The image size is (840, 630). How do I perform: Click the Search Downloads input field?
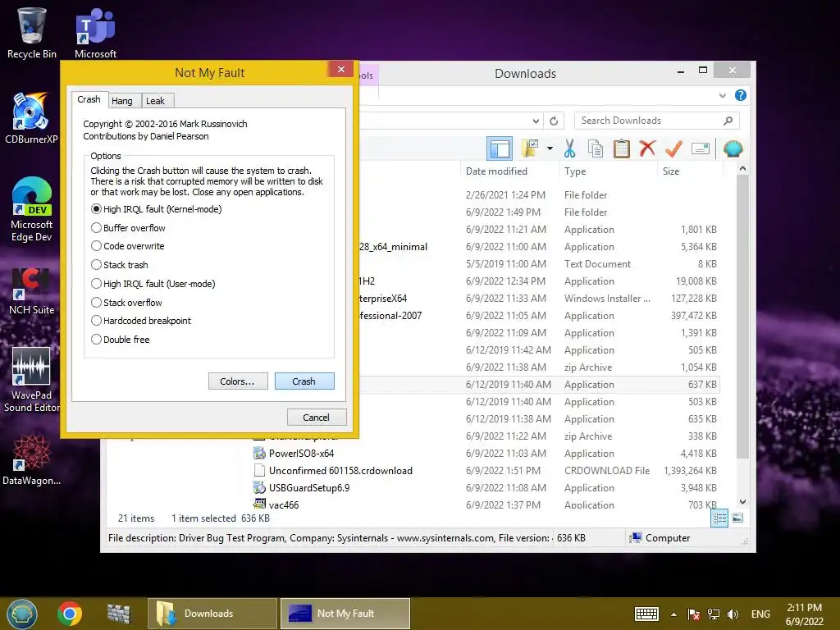coord(657,121)
